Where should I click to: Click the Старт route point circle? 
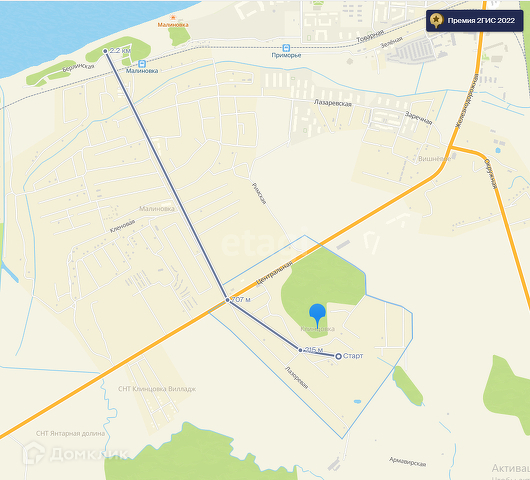click(x=338, y=356)
